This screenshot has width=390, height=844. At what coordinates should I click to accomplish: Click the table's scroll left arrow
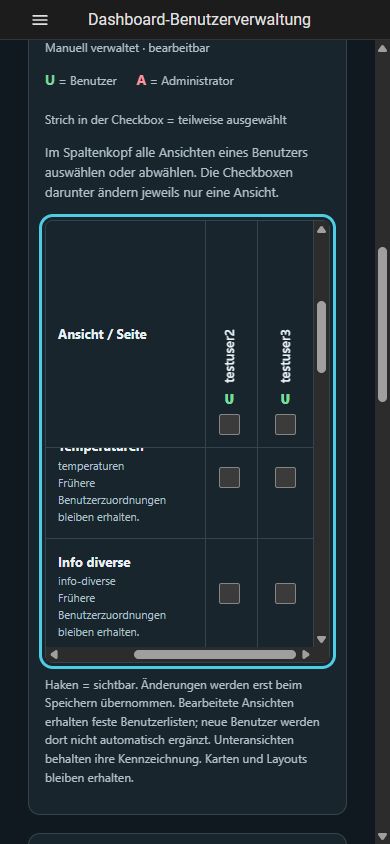(x=53, y=655)
